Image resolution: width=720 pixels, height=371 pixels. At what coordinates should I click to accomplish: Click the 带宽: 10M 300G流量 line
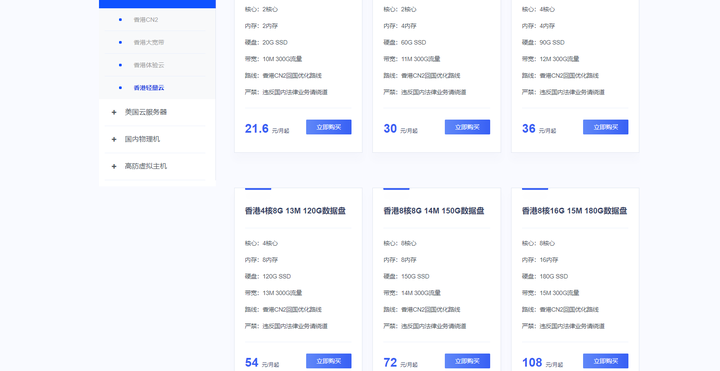[274, 59]
